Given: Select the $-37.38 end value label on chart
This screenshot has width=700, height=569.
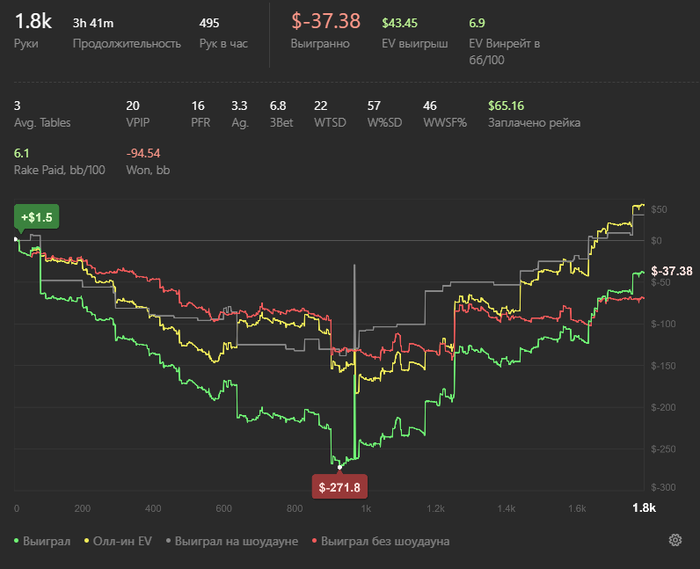Looking at the screenshot, I should (671, 271).
